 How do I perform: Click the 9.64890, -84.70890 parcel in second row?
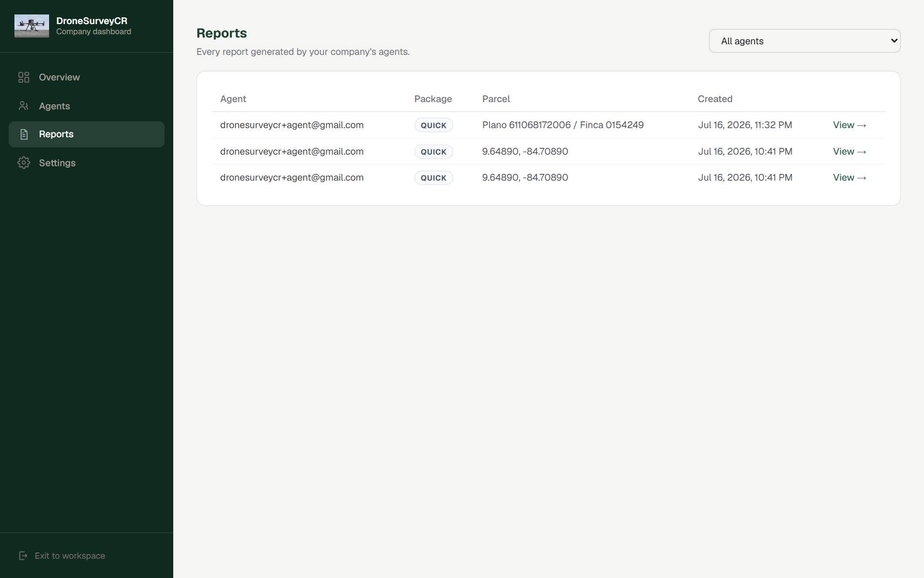point(525,152)
